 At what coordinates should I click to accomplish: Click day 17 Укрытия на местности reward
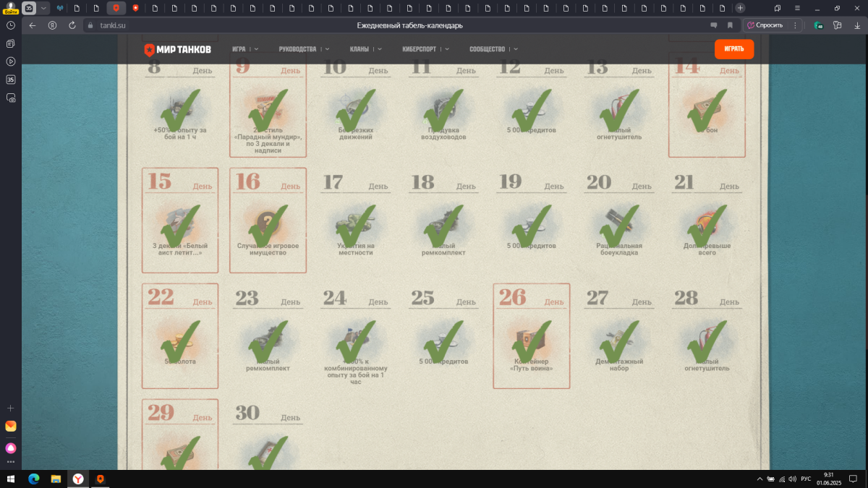click(x=356, y=221)
